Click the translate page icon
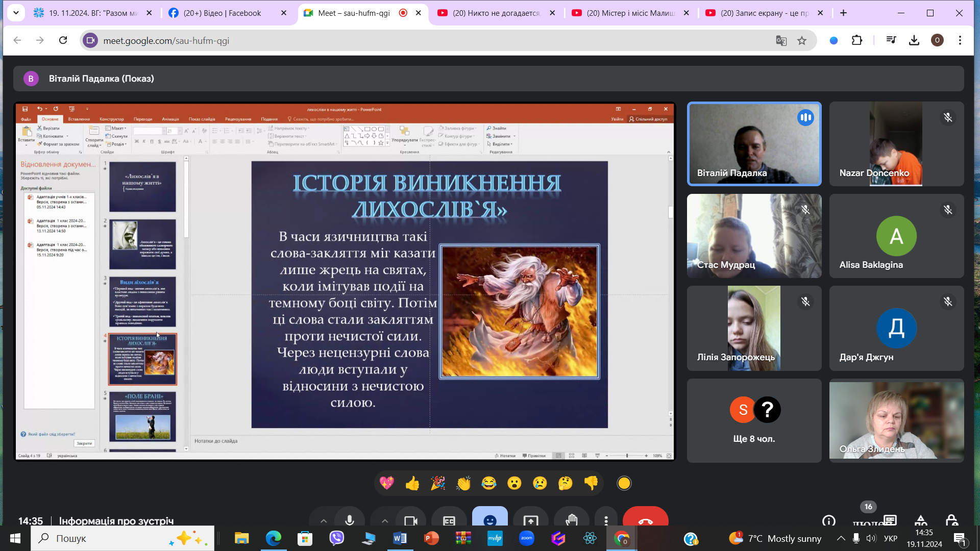Screen dimensions: 980x551 [781, 40]
